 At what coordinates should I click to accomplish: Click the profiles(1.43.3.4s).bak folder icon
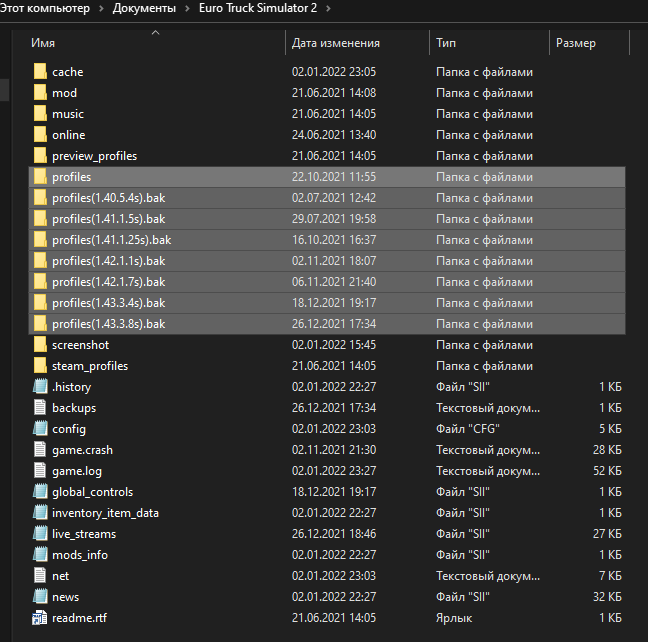tap(40, 303)
